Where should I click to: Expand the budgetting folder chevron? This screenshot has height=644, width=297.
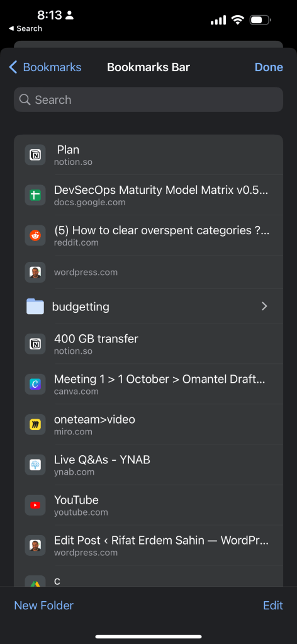coord(264,307)
